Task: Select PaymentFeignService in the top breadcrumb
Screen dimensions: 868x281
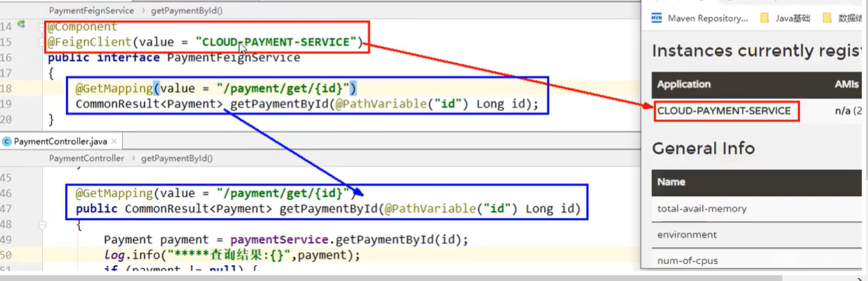Action: click(x=92, y=11)
